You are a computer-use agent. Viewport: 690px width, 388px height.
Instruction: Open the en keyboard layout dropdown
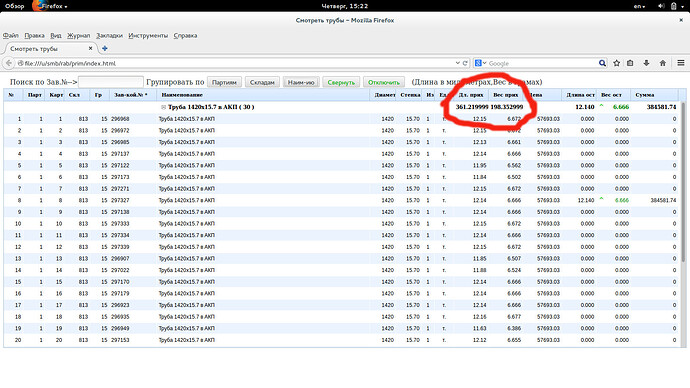click(639, 6)
